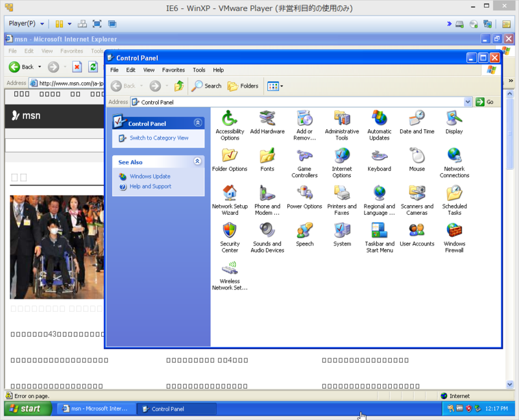Toggle the Folders pane button
This screenshot has width=519, height=420.
243,86
